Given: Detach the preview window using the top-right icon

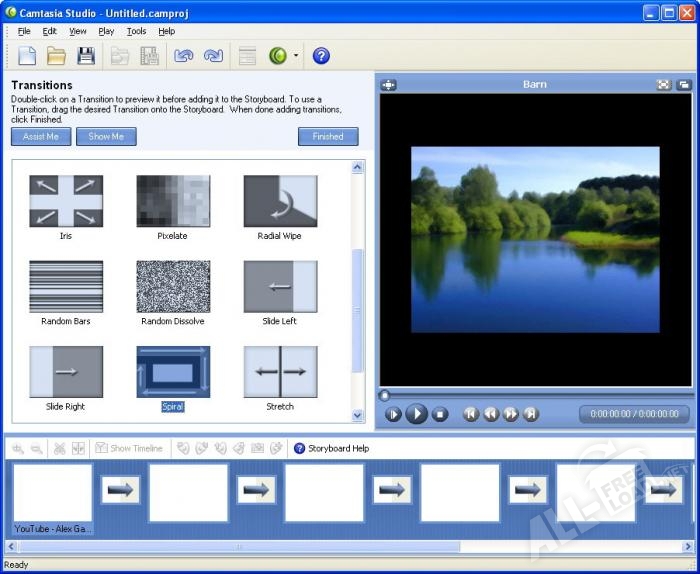Looking at the screenshot, I should pyautogui.click(x=683, y=85).
